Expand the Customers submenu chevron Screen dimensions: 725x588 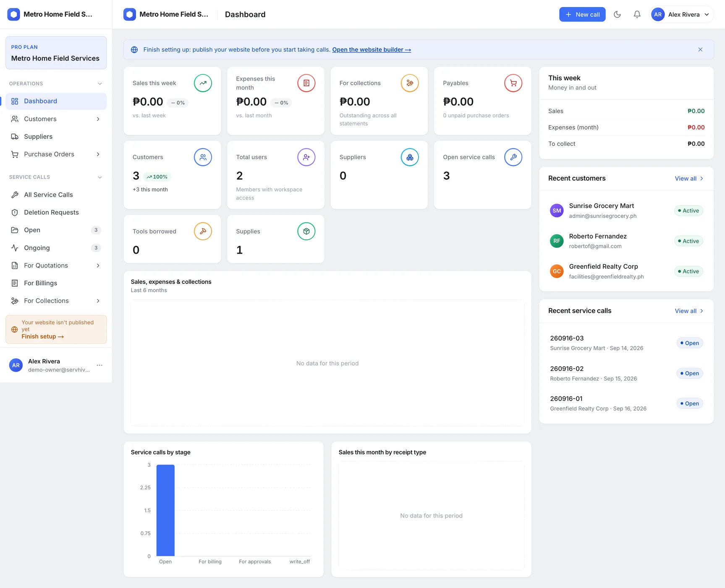(98, 119)
